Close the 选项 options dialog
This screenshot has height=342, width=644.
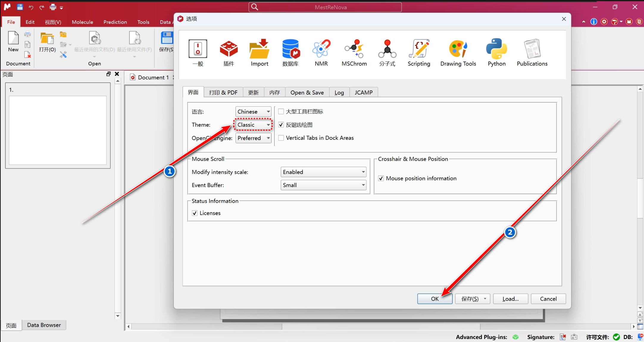pyautogui.click(x=564, y=19)
